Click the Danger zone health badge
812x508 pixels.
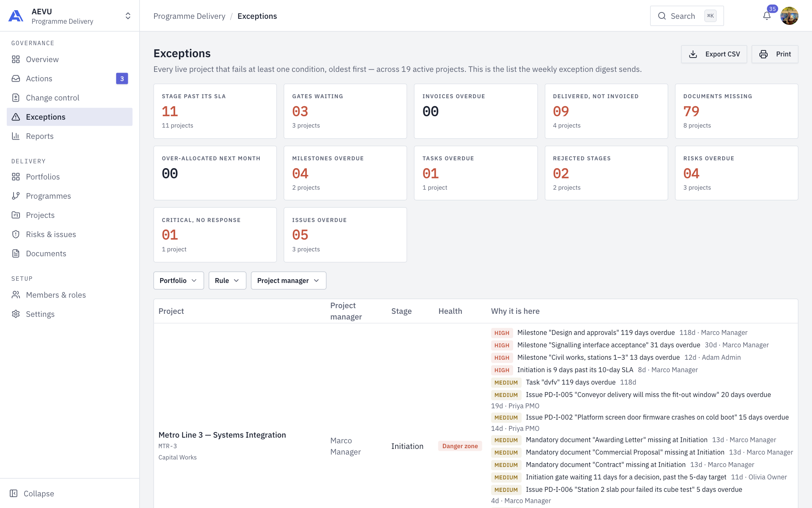pyautogui.click(x=460, y=446)
